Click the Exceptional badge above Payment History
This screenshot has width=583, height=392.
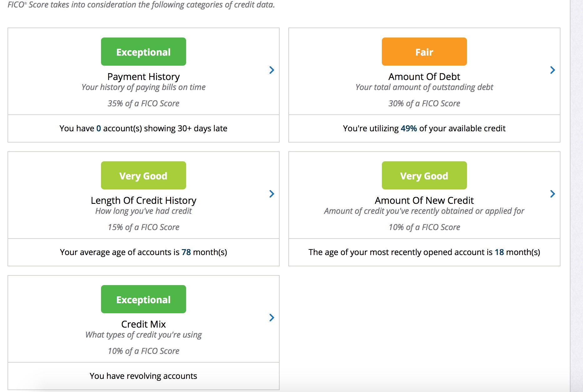(144, 52)
